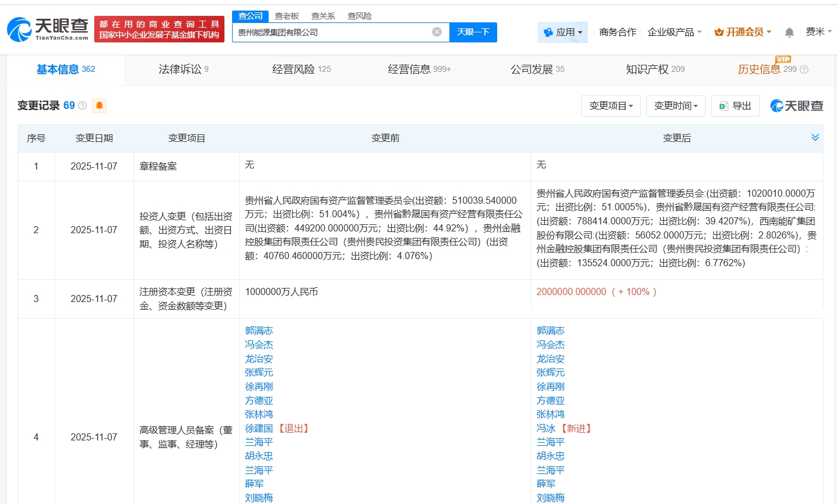
Task: Click the orange alert bell beside 变更记录
Action: (100, 105)
